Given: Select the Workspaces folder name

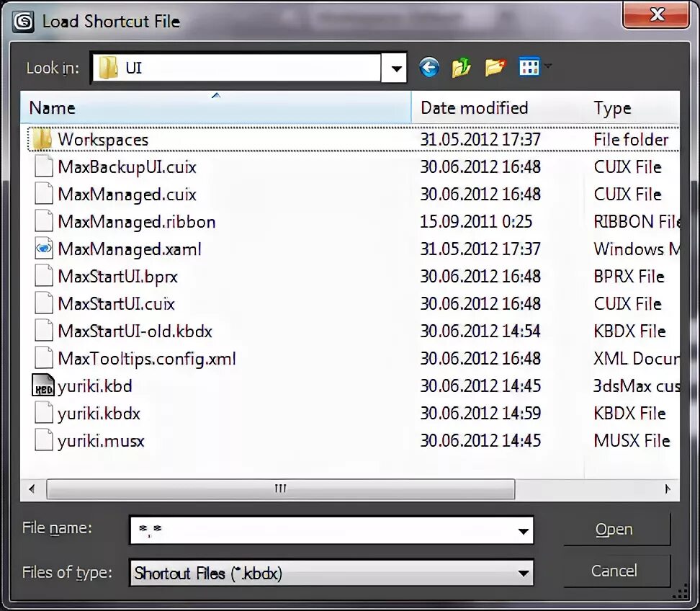Looking at the screenshot, I should pyautogui.click(x=103, y=139).
